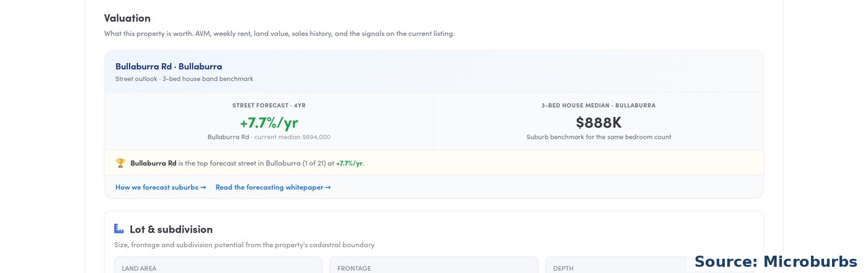Click 'Suburb benchmark for the same bedroom count'
The image size is (868, 273).
point(599,137)
